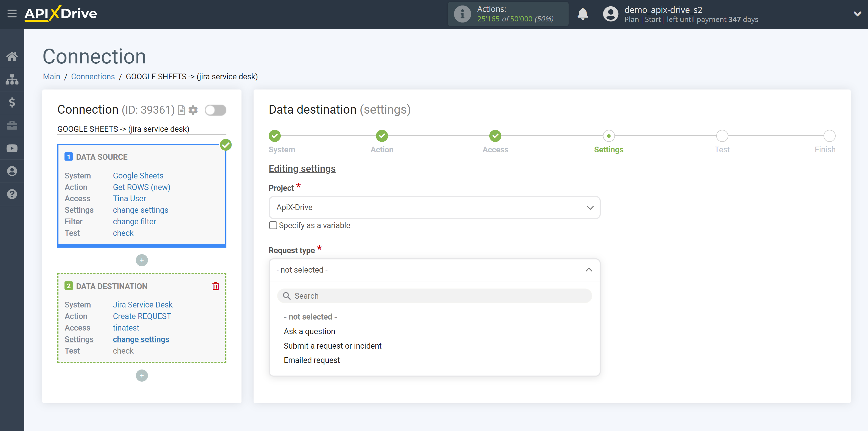Screen dimensions: 868x431
Task: Collapse the Request type dropdown
Action: 434,270
